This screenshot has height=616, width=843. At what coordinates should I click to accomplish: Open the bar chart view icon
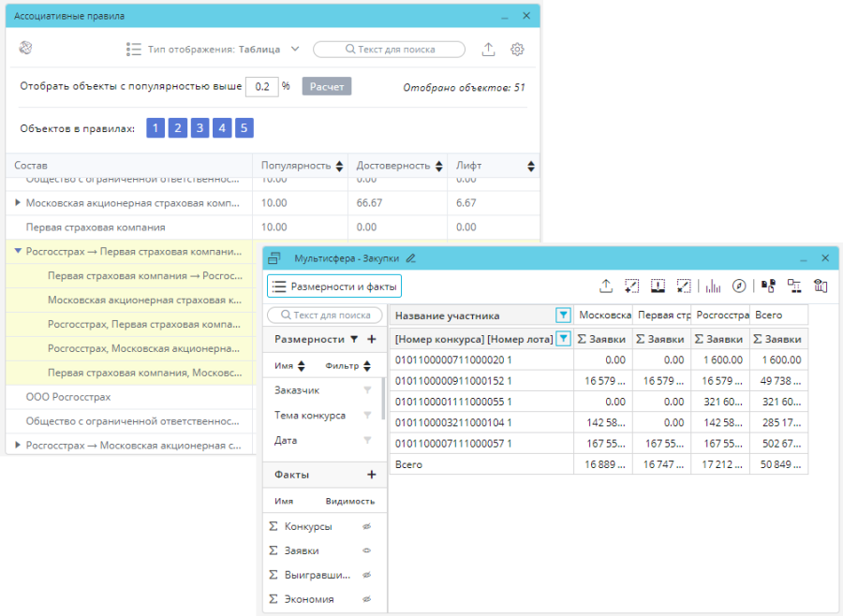(714, 286)
